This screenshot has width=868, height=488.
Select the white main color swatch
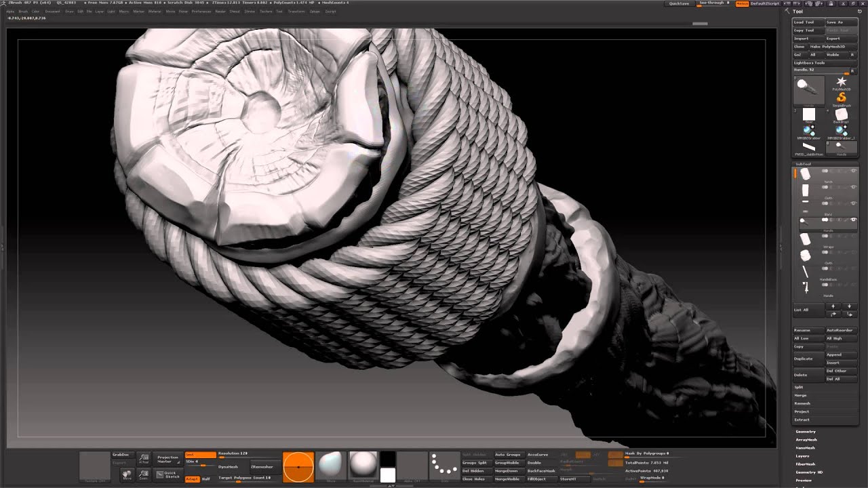tap(388, 475)
